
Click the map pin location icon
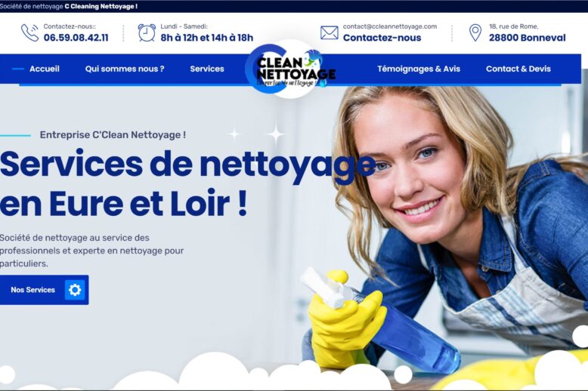click(475, 32)
